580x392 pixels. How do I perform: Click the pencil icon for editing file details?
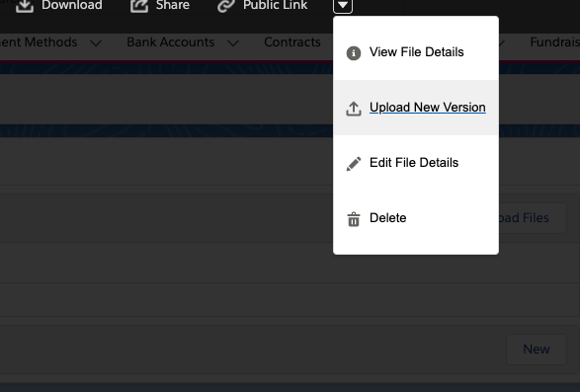tap(354, 164)
